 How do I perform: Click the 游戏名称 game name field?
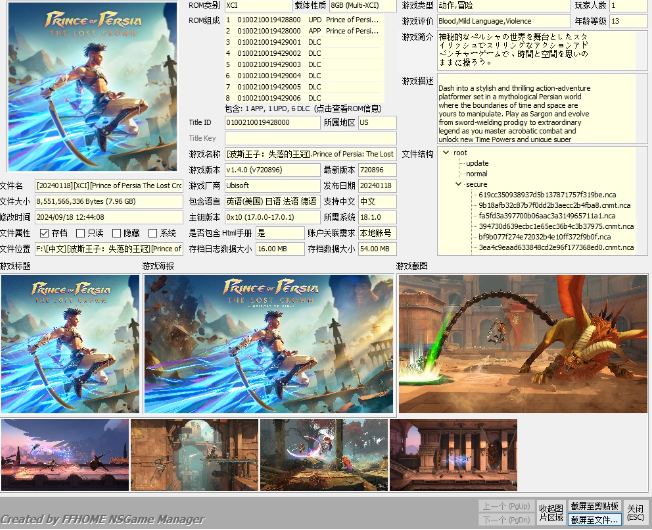tap(311, 154)
